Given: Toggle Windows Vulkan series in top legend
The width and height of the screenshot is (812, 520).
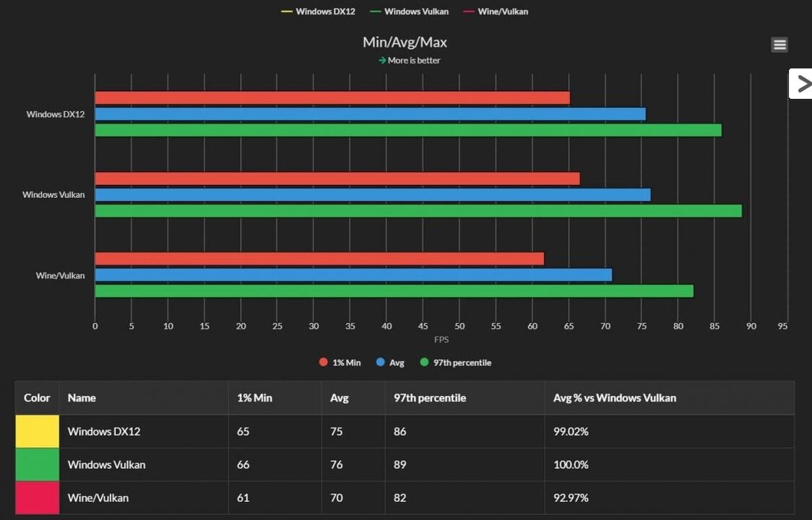Looking at the screenshot, I should coord(409,12).
